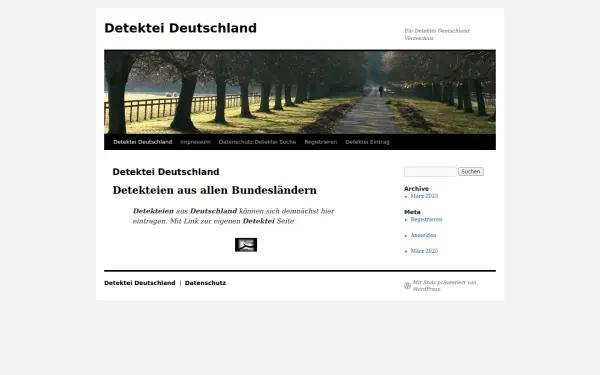Screen dimensions: 600x375
Task: Click the Archive sidebar heading
Action: pyautogui.click(x=416, y=189)
